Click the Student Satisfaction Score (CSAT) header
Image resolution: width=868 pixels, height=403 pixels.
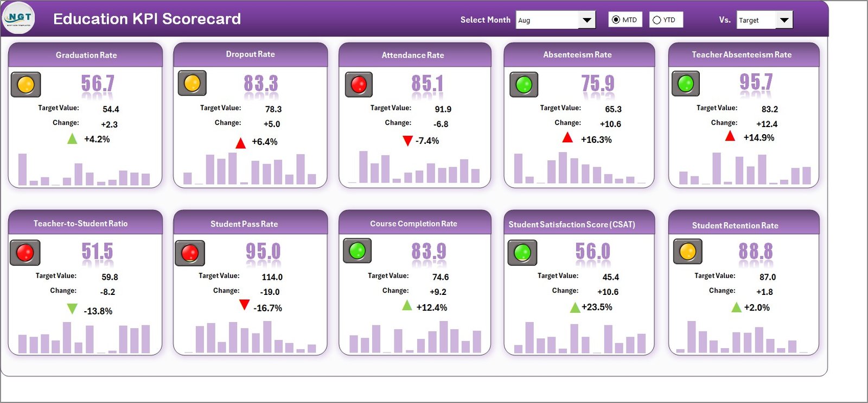572,224
